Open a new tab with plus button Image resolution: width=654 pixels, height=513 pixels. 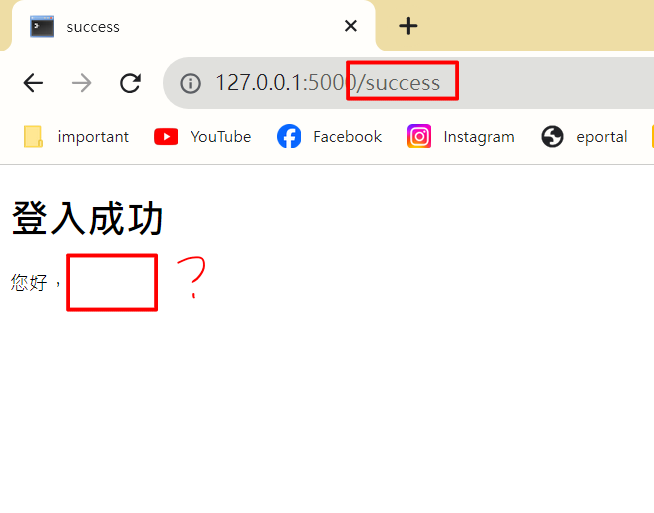tap(408, 26)
